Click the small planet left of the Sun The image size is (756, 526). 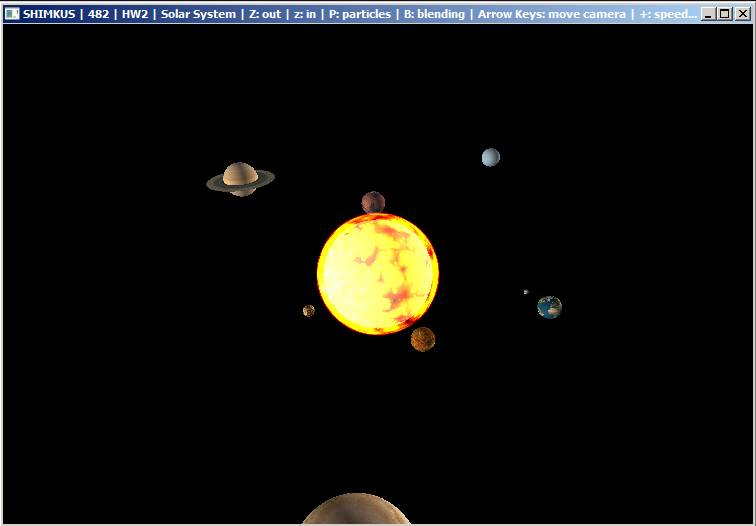(309, 311)
